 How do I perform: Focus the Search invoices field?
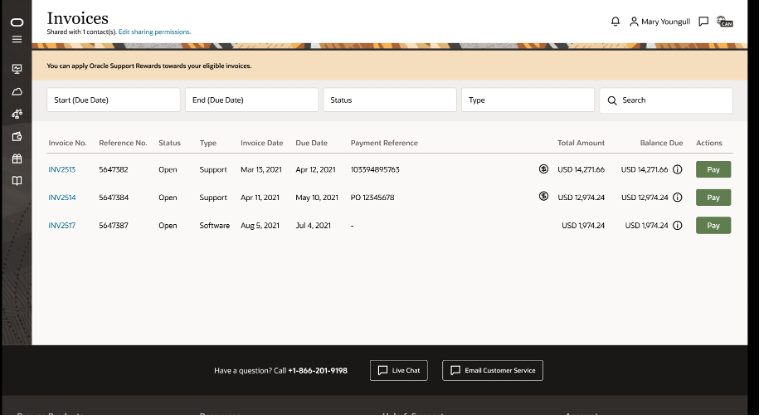click(x=666, y=100)
